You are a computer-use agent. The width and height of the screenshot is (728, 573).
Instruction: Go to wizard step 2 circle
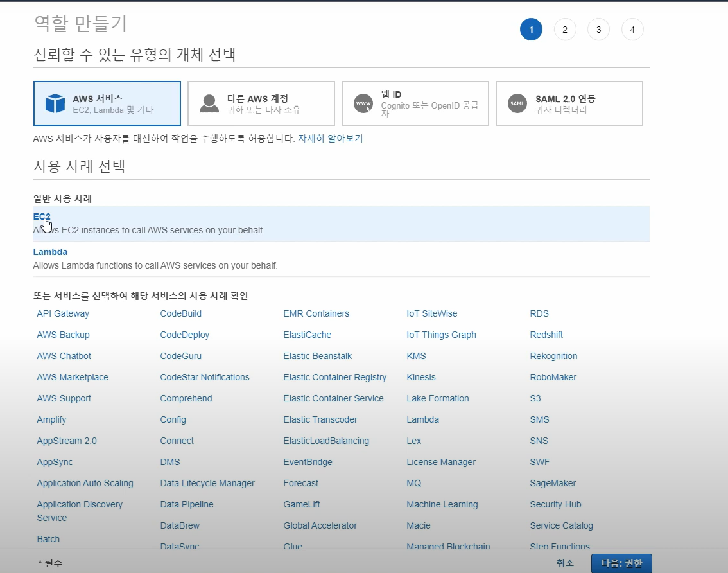565,30
